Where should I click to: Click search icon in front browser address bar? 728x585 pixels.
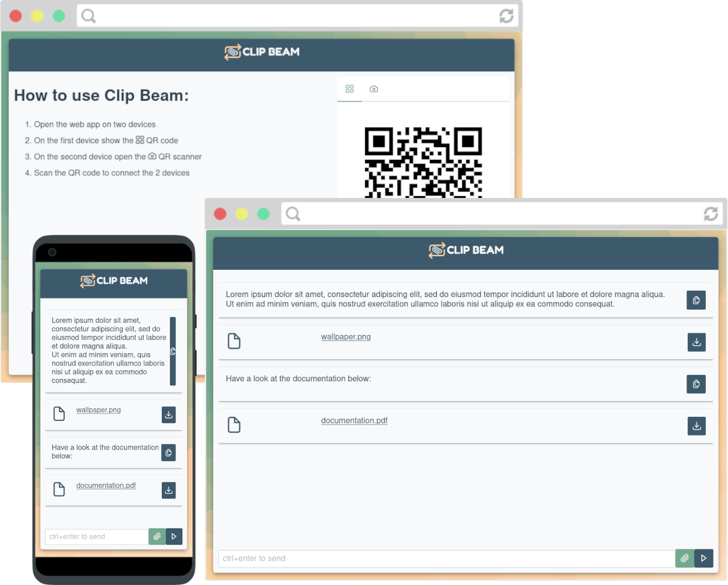(x=293, y=214)
